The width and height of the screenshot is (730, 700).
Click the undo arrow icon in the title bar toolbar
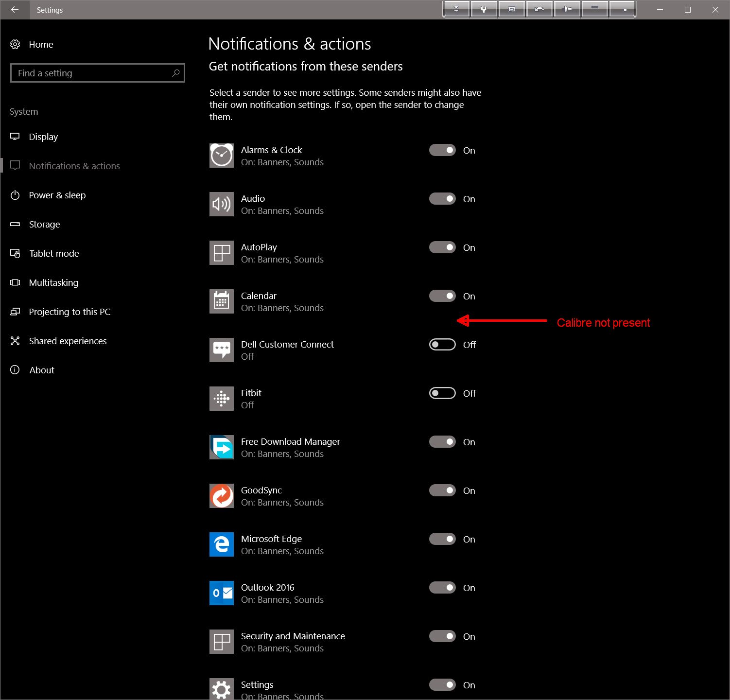539,9
